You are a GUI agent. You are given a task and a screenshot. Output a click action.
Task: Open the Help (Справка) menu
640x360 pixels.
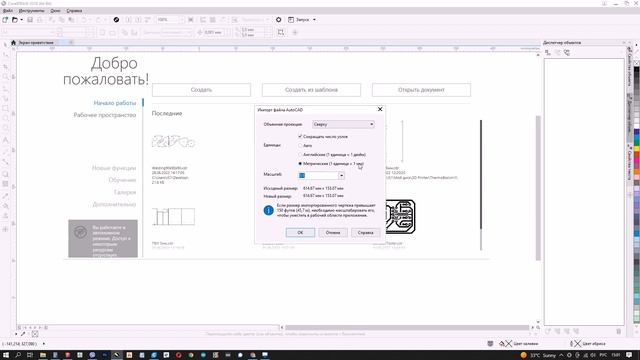(x=74, y=11)
